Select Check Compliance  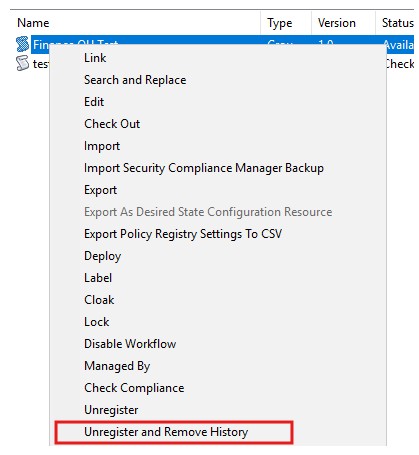click(134, 388)
